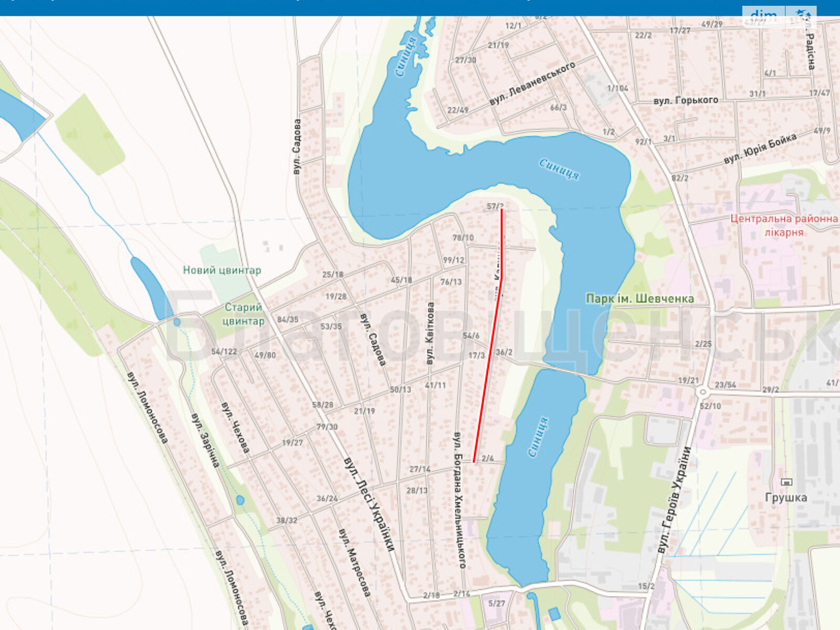This screenshot has height=630, width=840.
Task: Select house number 66/3
Action: click(x=559, y=107)
